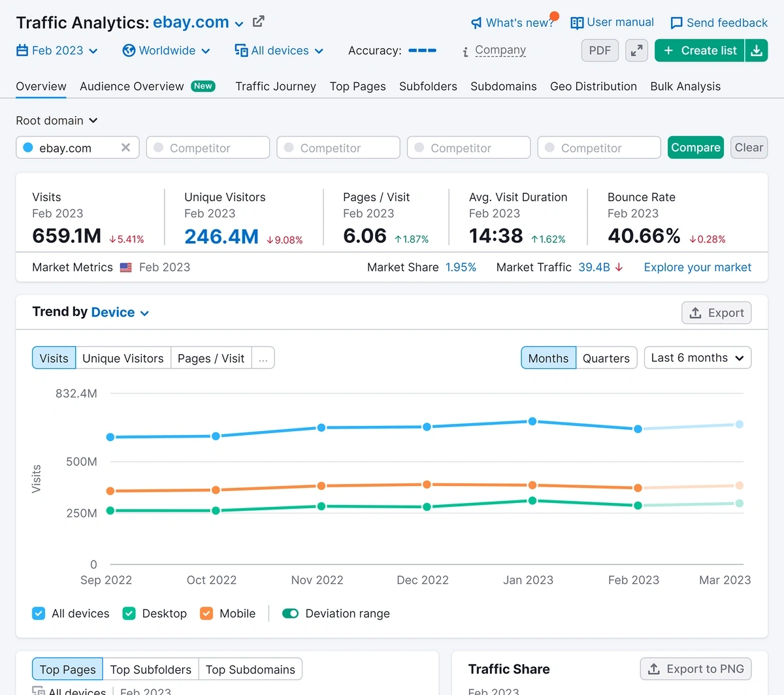The image size is (784, 695).
Task: Click the US flag in Market Metrics
Action: pos(126,267)
